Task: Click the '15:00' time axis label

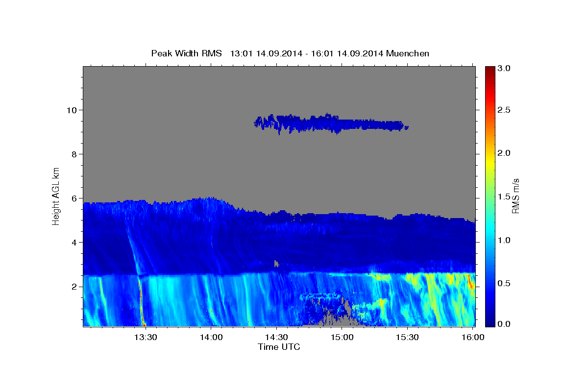Action: [x=342, y=337]
